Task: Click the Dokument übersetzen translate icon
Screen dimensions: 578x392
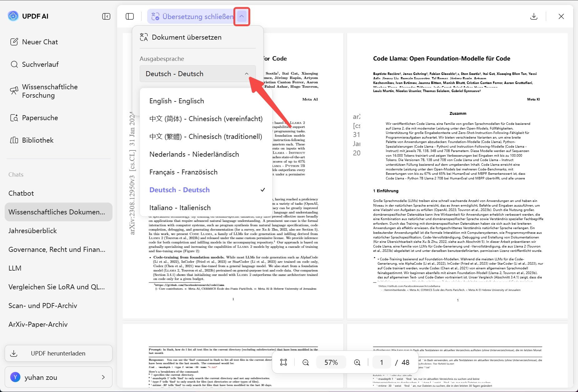Action: pos(144,37)
